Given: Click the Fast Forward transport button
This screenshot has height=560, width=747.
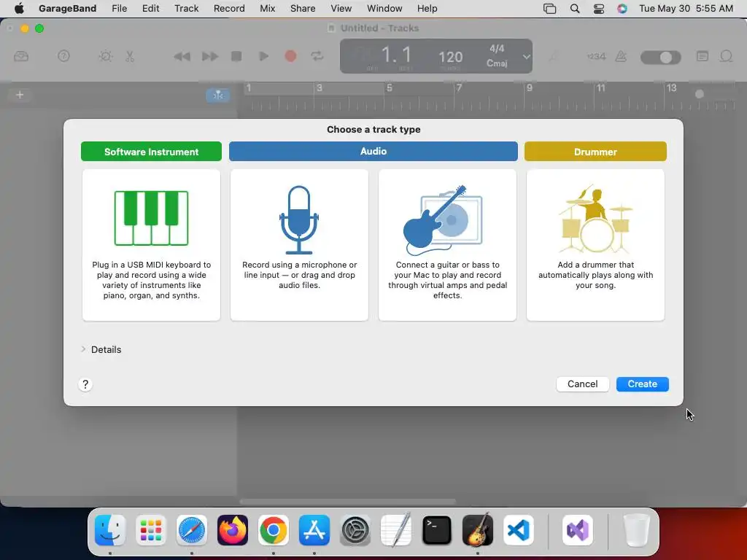Looking at the screenshot, I should pos(209,57).
